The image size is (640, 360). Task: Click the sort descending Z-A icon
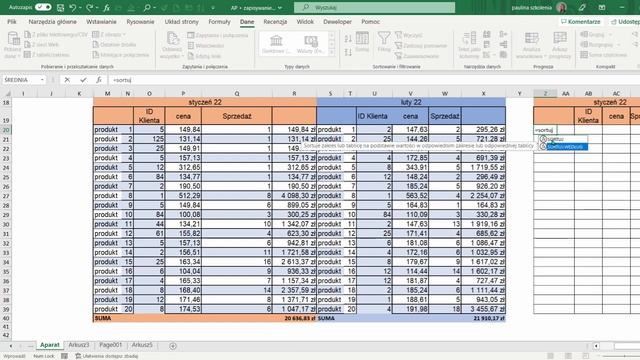[x=348, y=52]
